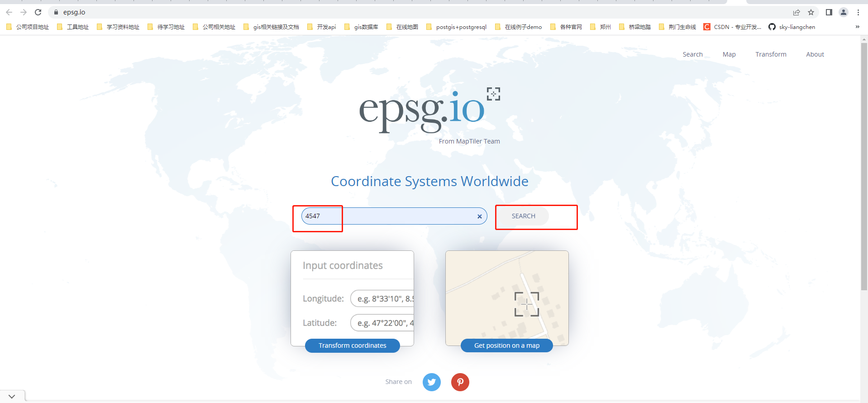Bookmark this page with the star icon
Image resolution: width=868 pixels, height=403 pixels.
click(811, 12)
